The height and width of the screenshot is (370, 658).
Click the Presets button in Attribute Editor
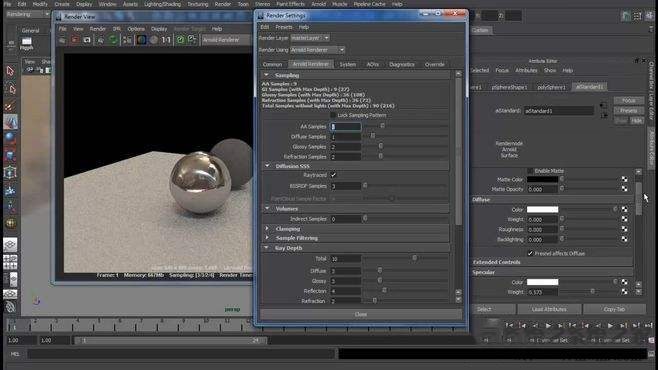[628, 111]
